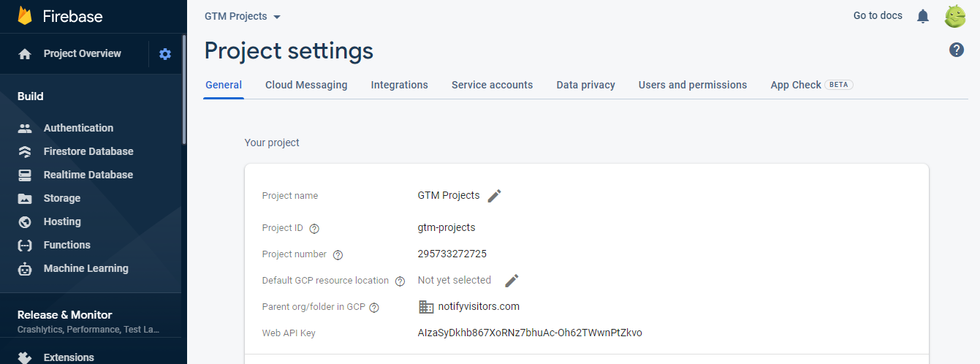Image resolution: width=980 pixels, height=364 pixels.
Task: Switch to the Data privacy tab
Action: 586,85
